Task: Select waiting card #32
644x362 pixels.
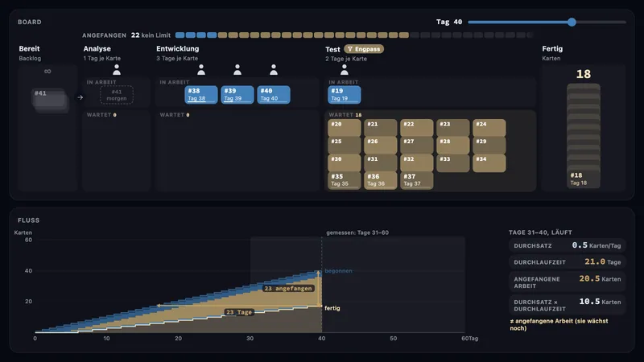Action: tap(416, 163)
